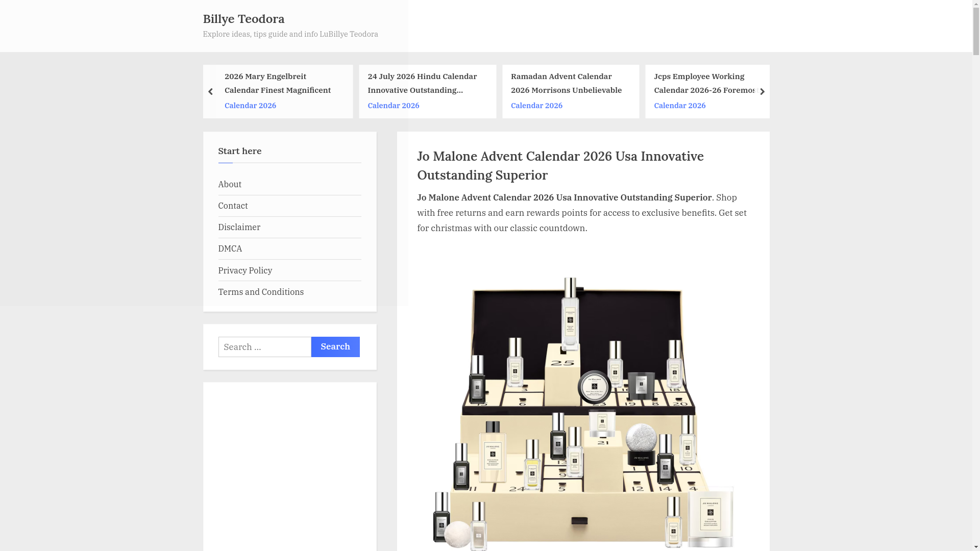
Task: Click the 'Shop with free returns' paragraph
Action: [x=582, y=213]
